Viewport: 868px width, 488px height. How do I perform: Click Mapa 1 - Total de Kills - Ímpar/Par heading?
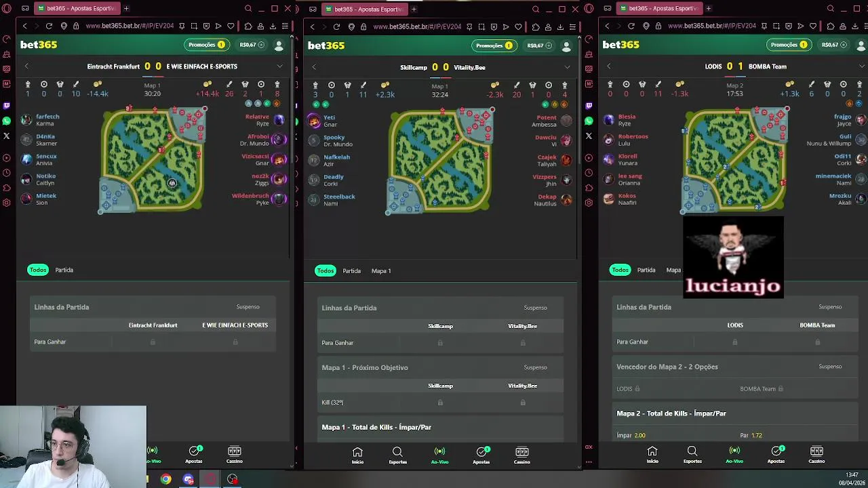point(376,427)
